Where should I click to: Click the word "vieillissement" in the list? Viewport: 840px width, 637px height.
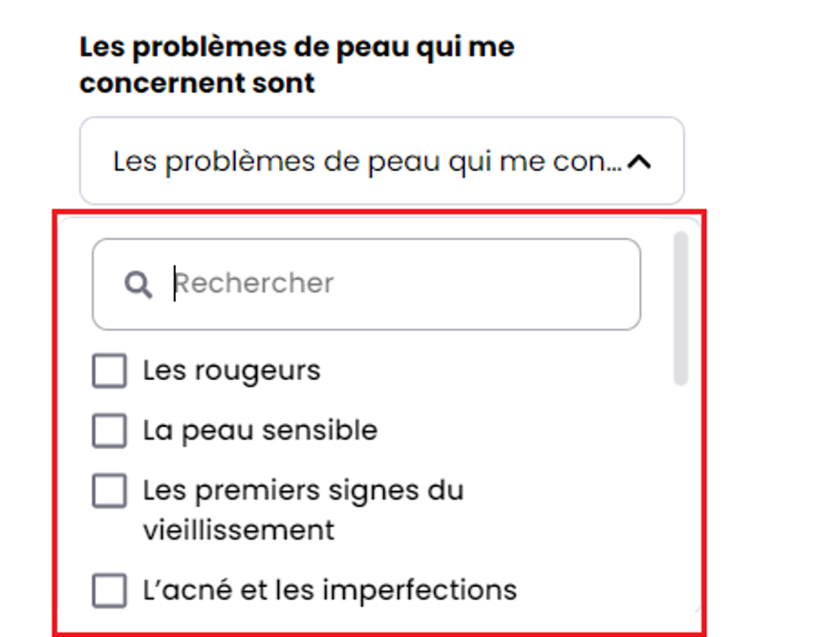pos(239,529)
